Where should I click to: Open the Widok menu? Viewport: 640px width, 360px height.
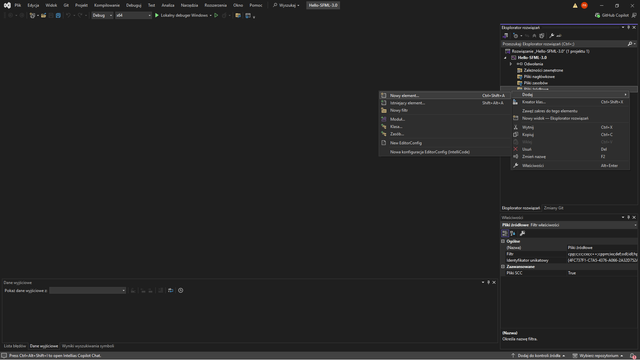[x=51, y=5]
